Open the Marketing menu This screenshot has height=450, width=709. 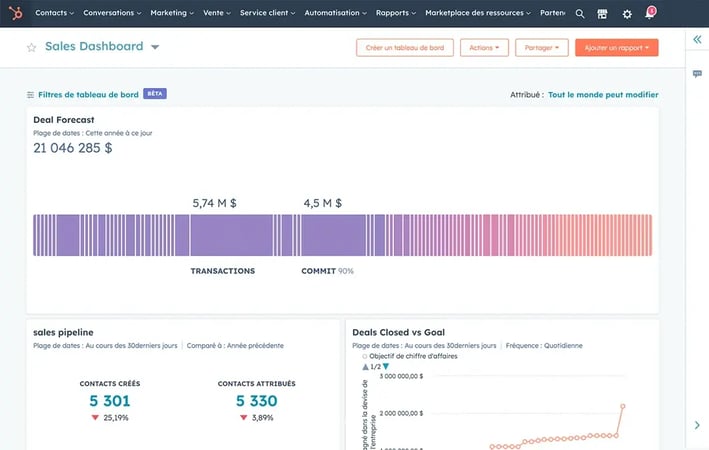[x=172, y=13]
